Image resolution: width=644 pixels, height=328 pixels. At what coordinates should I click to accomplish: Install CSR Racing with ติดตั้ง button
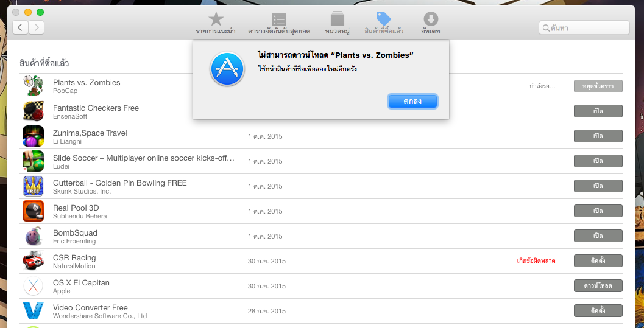[598, 261]
